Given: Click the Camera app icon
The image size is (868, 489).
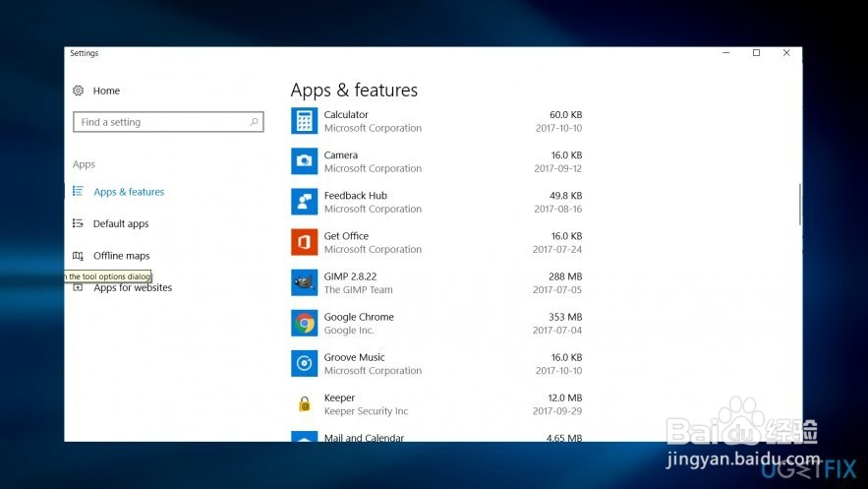Looking at the screenshot, I should [305, 161].
